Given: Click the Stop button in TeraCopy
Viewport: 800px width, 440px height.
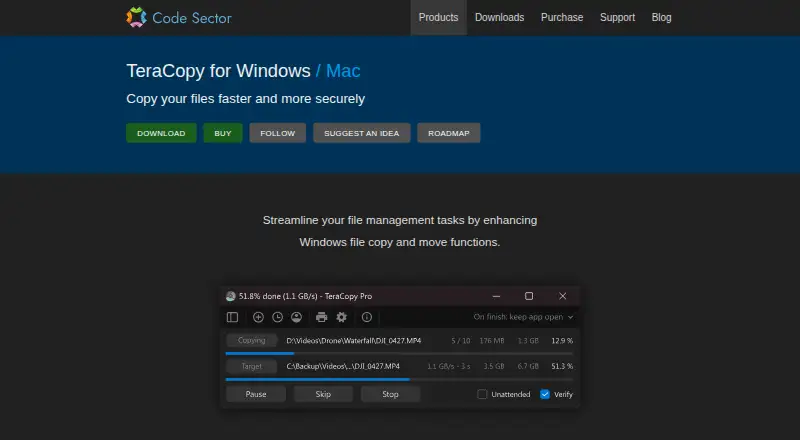Looking at the screenshot, I should click(390, 394).
